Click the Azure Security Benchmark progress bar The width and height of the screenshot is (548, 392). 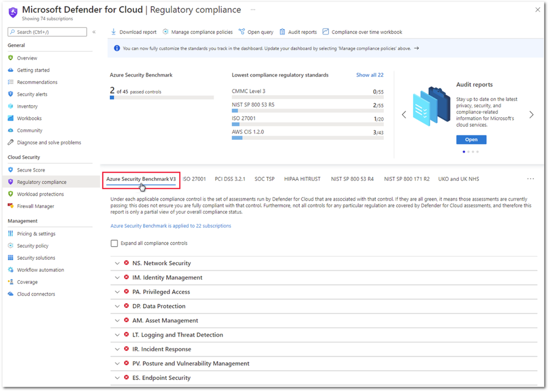[x=162, y=98]
